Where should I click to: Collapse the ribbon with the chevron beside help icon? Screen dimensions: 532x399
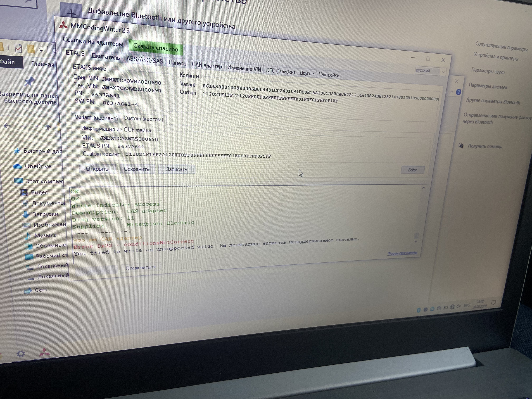451,92
